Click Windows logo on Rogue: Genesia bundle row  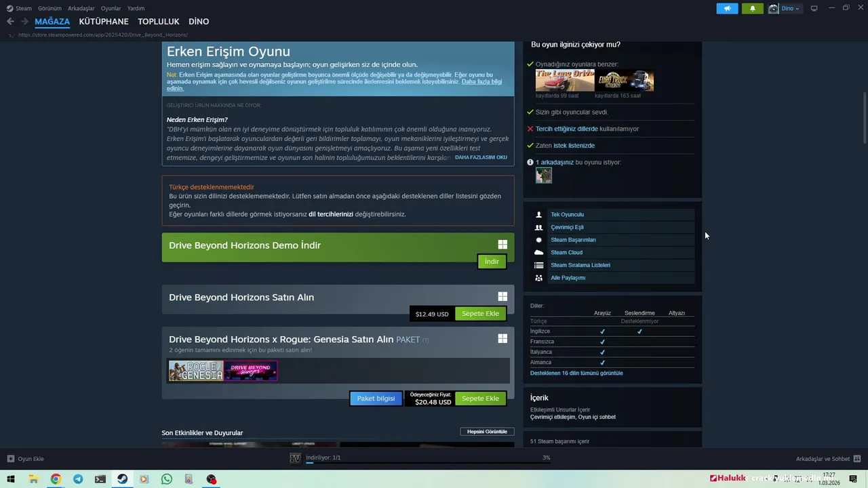502,338
